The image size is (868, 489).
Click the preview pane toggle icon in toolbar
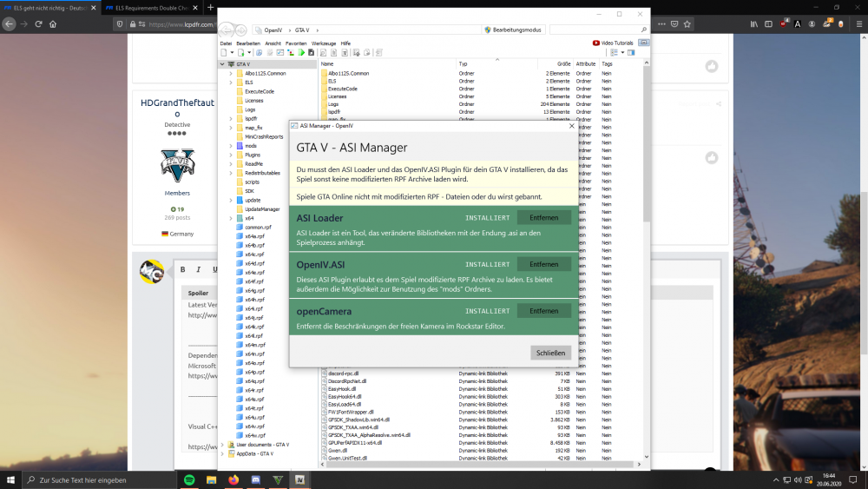[631, 53]
